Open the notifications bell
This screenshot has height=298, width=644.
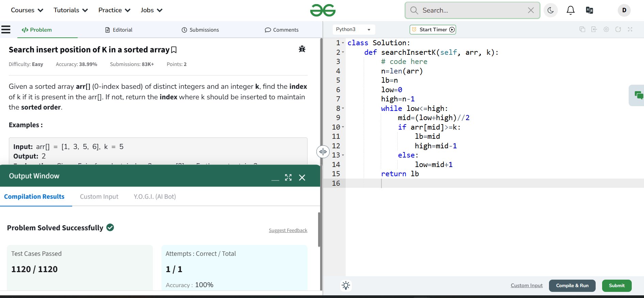[570, 10]
